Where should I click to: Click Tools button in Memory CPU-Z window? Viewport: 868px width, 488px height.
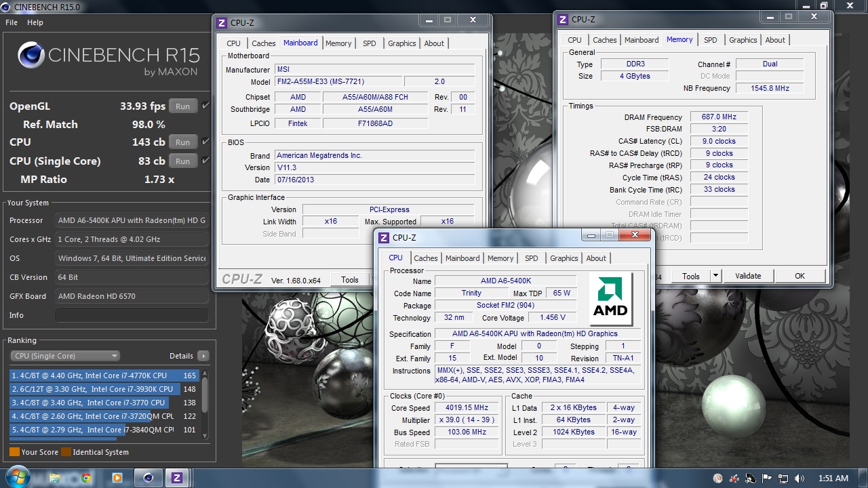pyautogui.click(x=691, y=276)
